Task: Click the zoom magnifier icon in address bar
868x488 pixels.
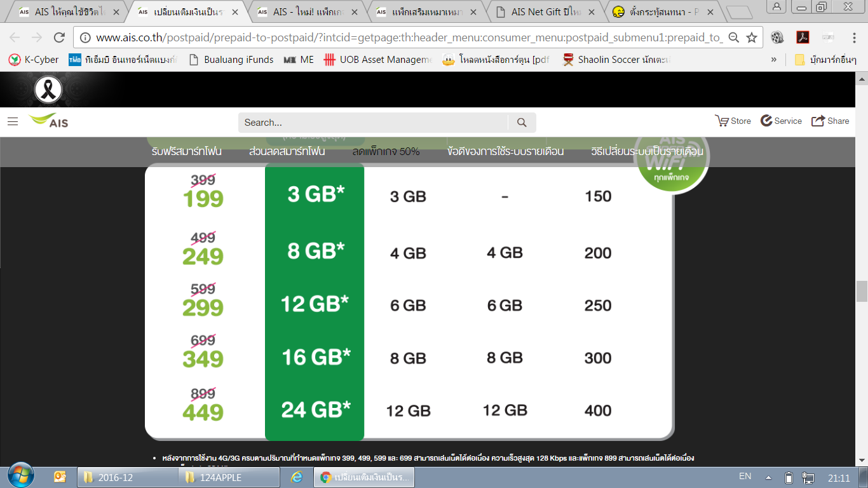Action: 733,37
